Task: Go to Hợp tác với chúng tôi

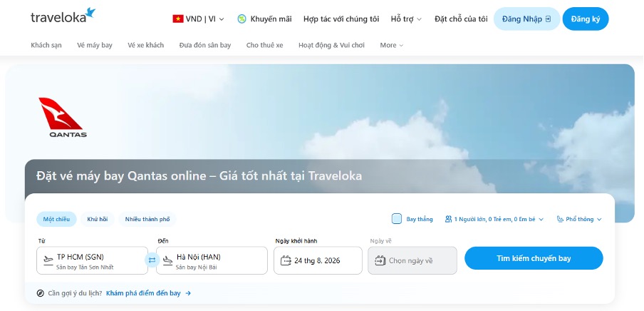Action: pyautogui.click(x=341, y=19)
